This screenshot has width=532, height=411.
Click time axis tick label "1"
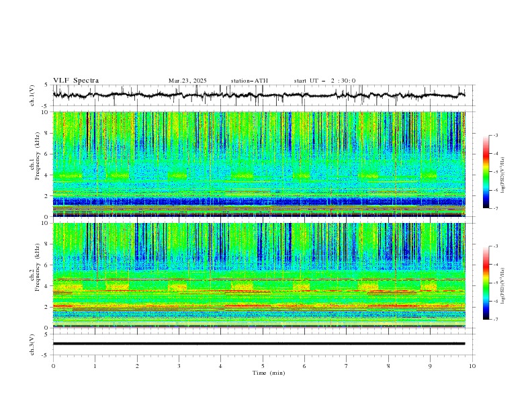coord(95,366)
